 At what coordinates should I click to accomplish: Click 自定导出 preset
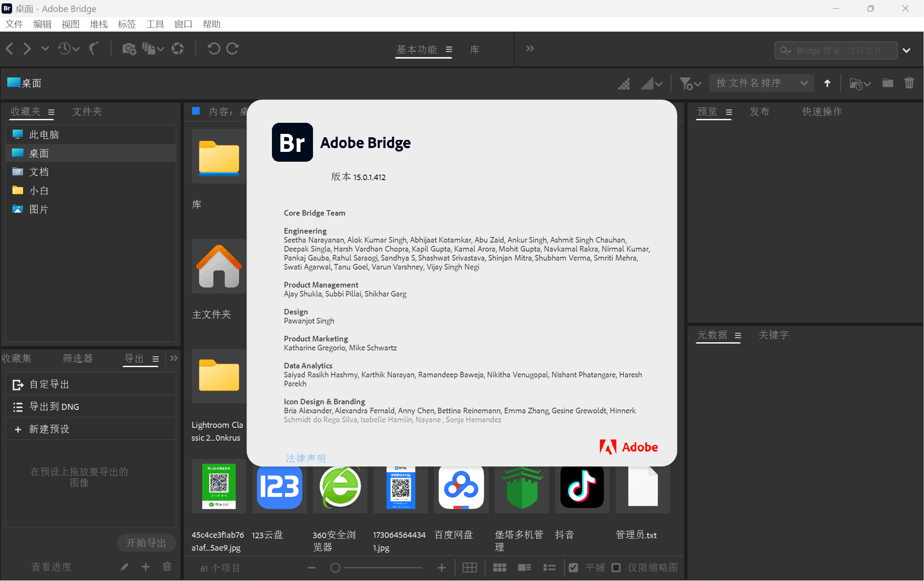(x=91, y=384)
